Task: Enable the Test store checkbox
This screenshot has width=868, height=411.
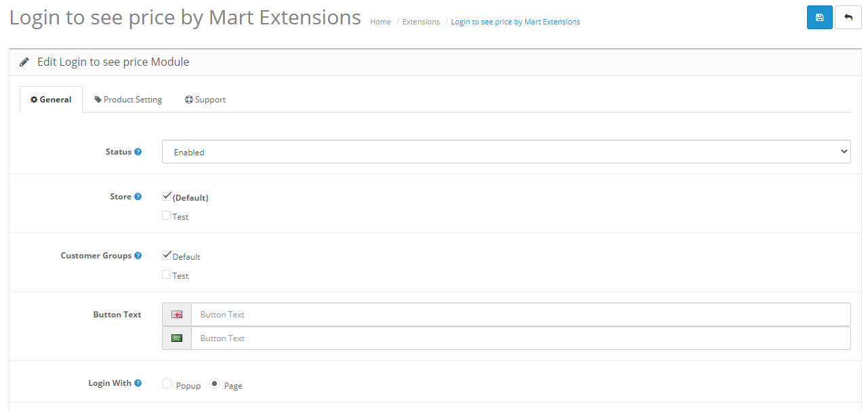Action: pos(167,216)
